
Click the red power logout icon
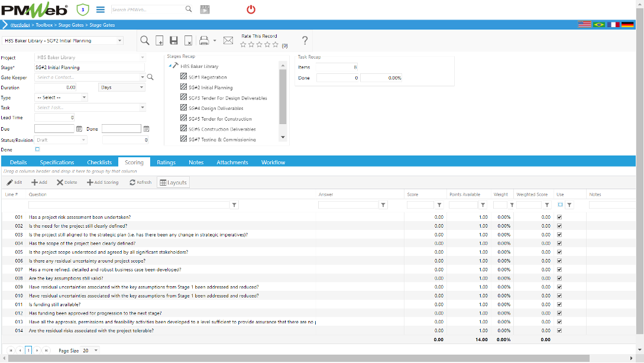(x=251, y=9)
